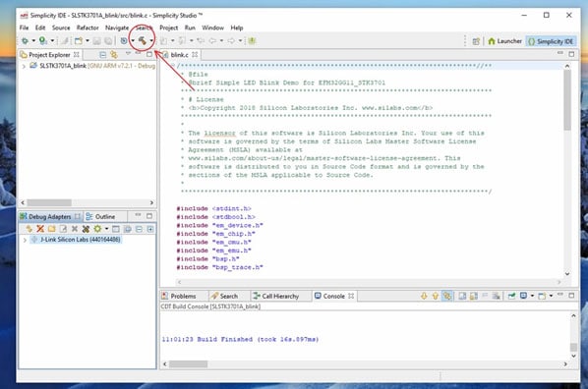588x389 pixels.
Task: Switch to the Outline tab
Action: 101,217
